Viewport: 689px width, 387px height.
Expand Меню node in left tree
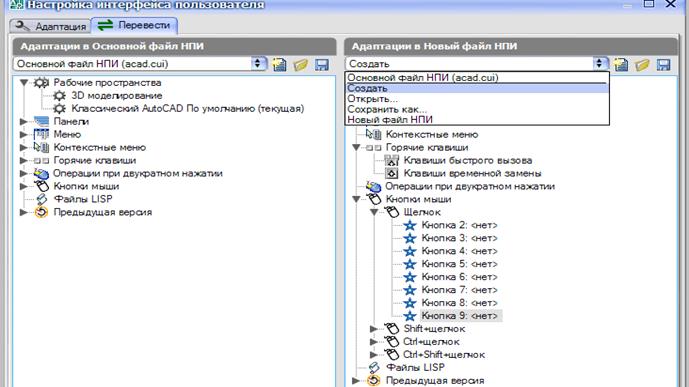(24, 134)
